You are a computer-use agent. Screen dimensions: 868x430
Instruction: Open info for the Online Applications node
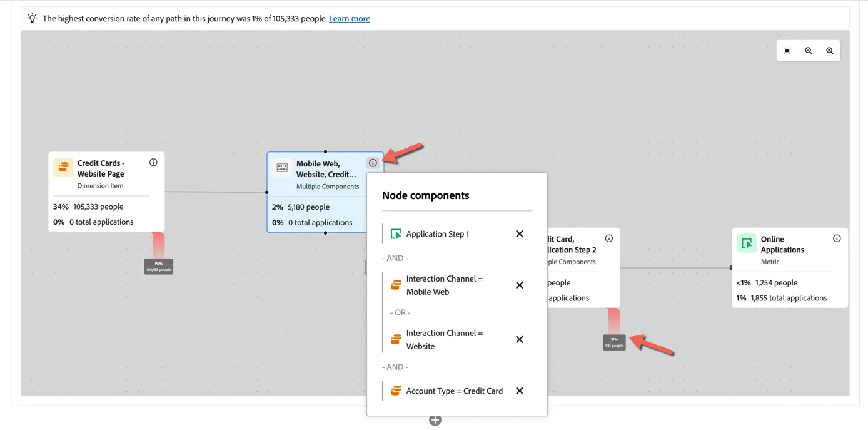837,238
